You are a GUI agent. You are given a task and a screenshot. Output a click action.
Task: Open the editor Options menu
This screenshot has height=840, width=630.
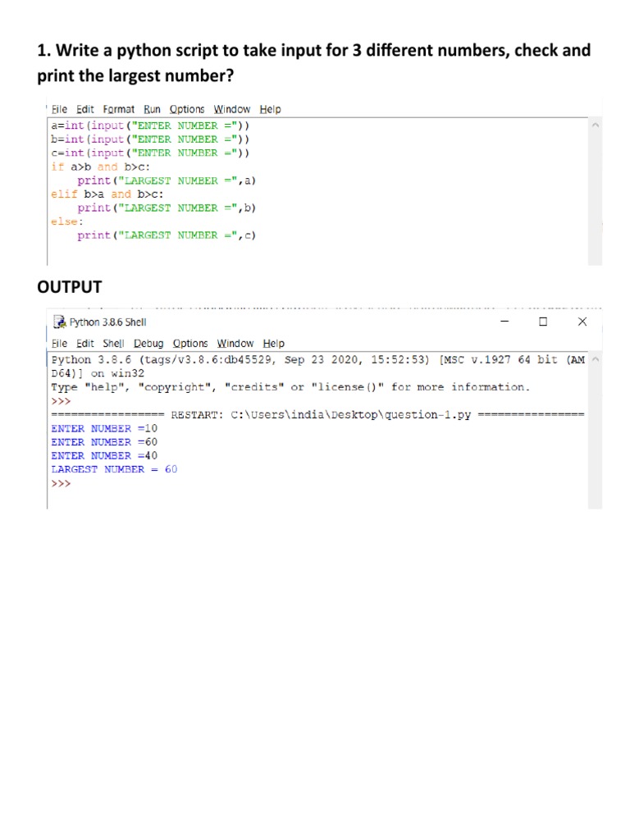click(187, 109)
